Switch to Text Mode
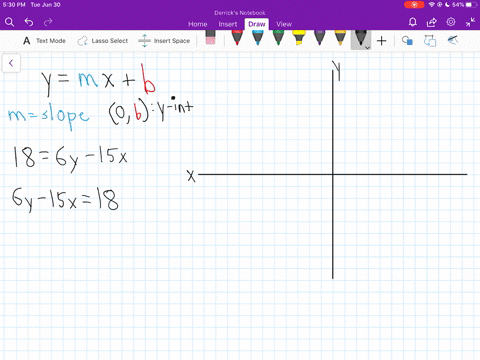Screen dimensions: 480x360 click(44, 41)
